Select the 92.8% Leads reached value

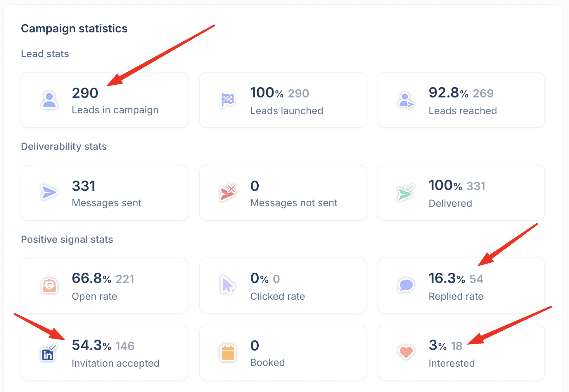(448, 93)
